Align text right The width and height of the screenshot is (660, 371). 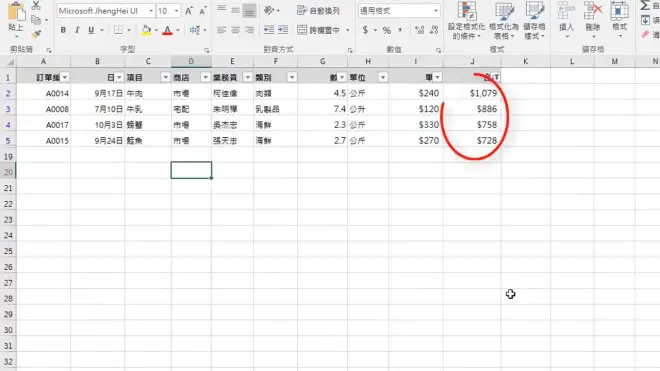point(249,30)
